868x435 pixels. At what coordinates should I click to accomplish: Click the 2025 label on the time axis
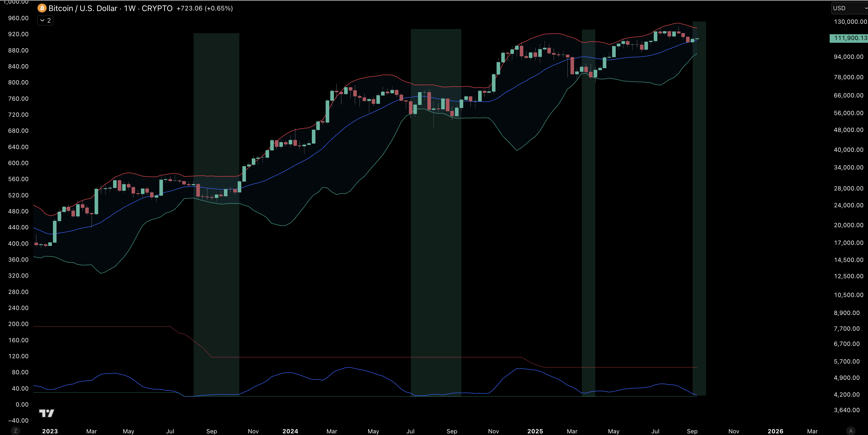point(535,431)
